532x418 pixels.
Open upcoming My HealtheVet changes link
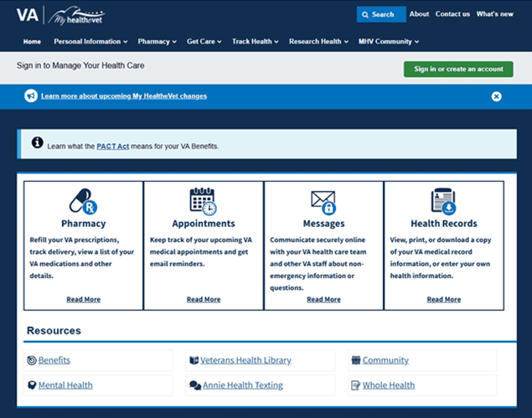[x=124, y=96]
